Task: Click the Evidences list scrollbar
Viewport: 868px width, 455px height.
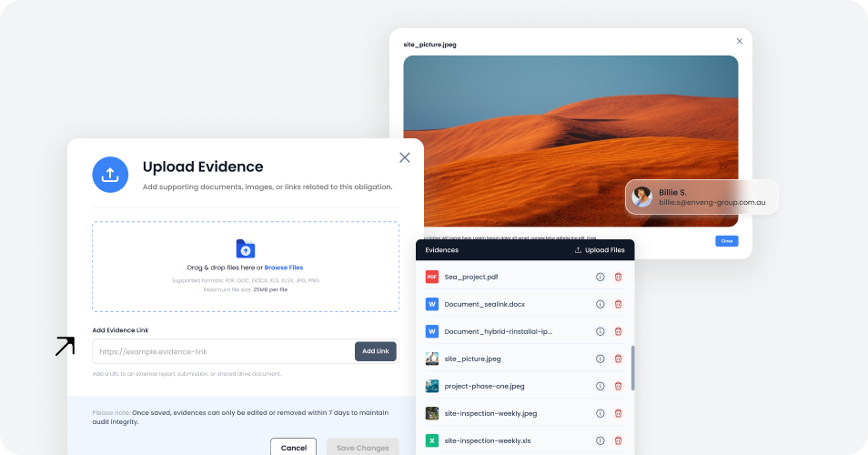Action: [632, 369]
